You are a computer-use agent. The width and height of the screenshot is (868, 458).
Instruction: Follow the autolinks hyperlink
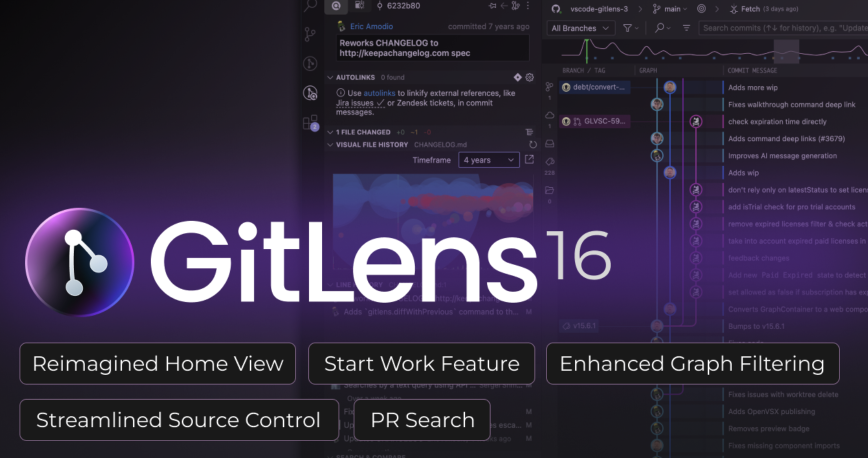click(379, 93)
